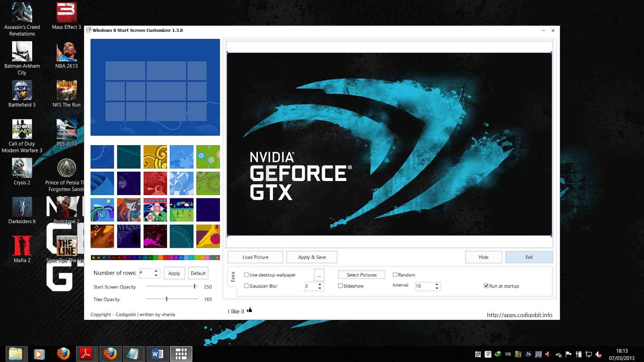Viewport: 644px width, 362px height.
Task: Enable the Slideshow checkbox
Action: (340, 286)
